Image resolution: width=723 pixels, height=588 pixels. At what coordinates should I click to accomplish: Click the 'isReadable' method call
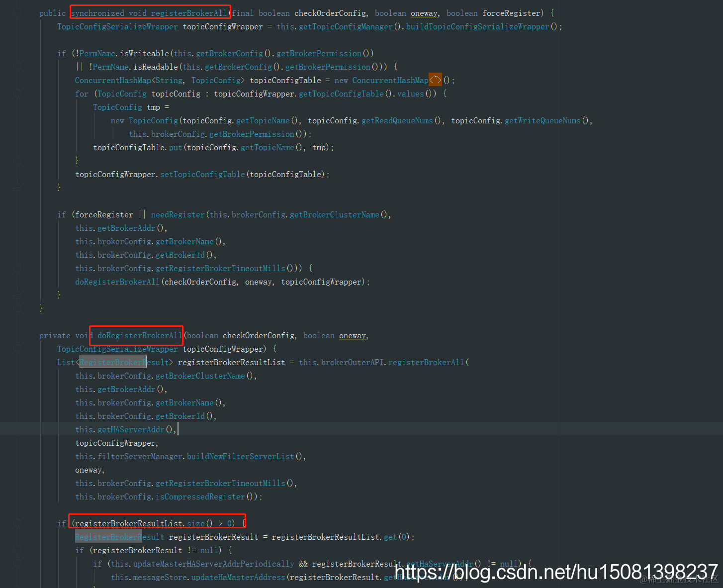point(156,67)
